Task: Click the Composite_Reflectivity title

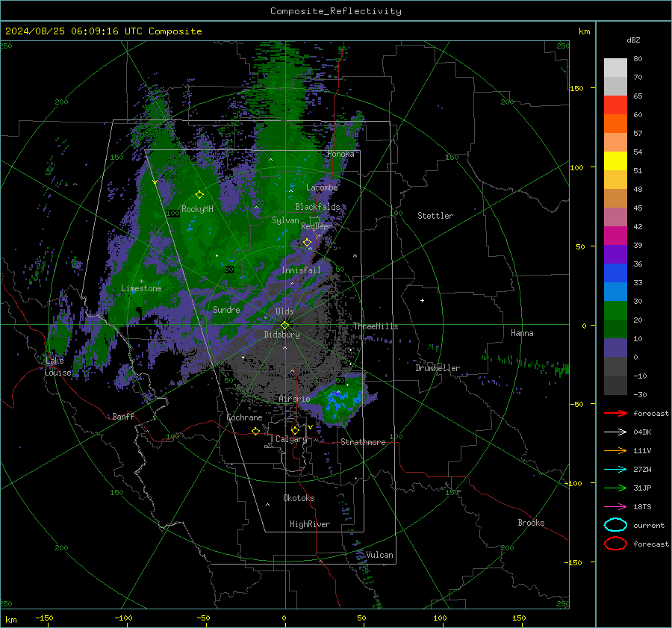Action: point(336,11)
